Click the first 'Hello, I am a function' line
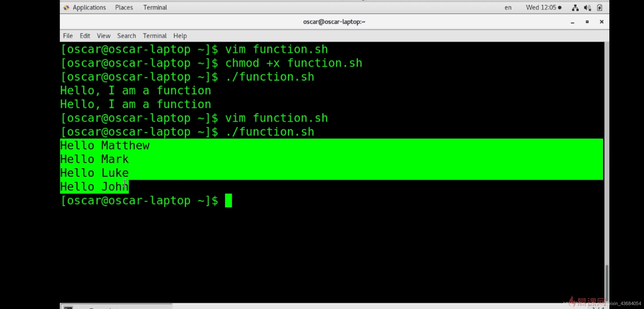This screenshot has height=309, width=644. pos(136,91)
